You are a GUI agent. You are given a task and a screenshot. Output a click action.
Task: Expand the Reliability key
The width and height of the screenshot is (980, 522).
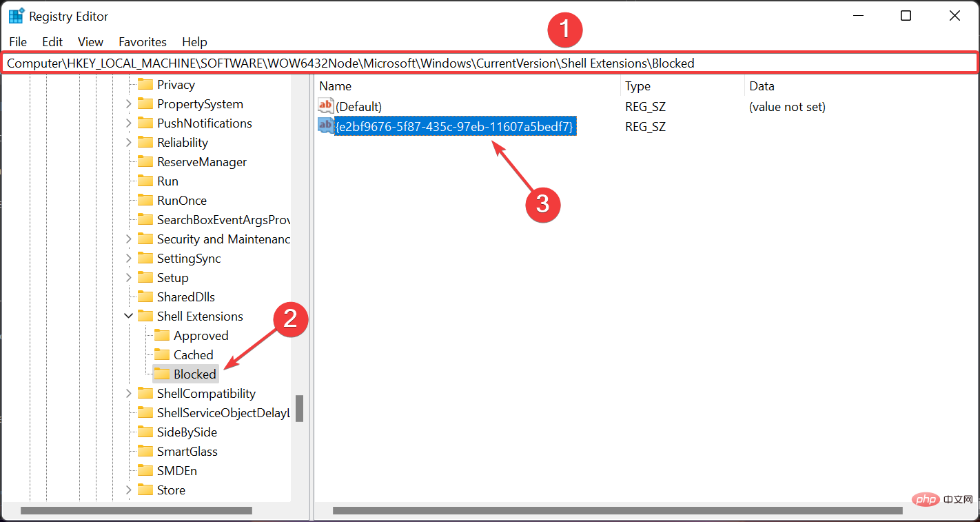[128, 143]
